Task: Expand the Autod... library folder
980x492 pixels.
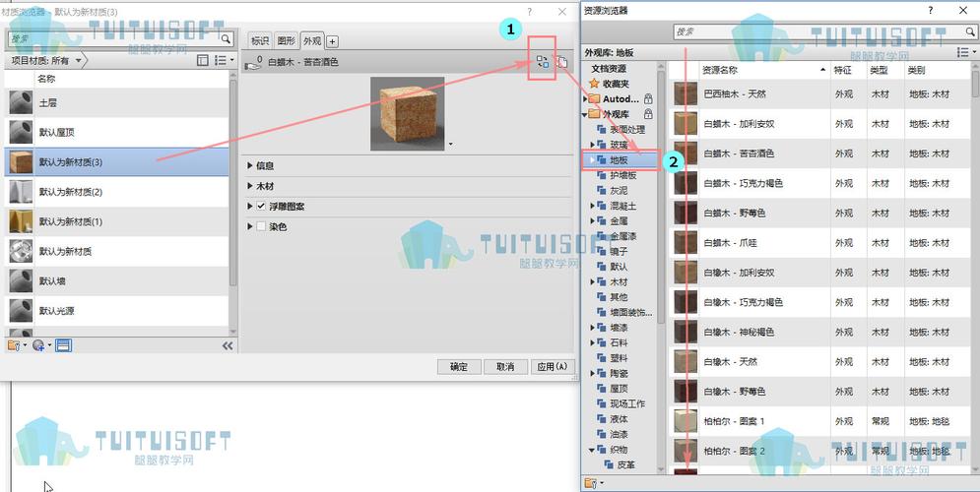Action: point(585,98)
